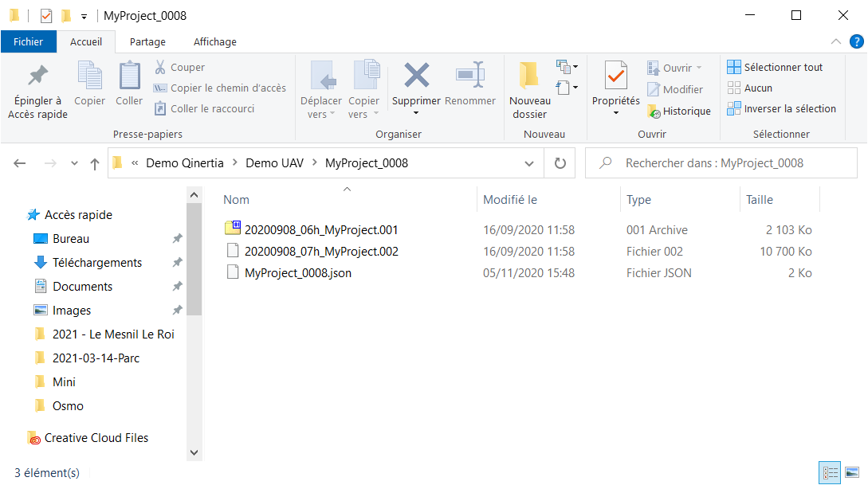Click Demo UAV in the breadcrumb path

click(x=273, y=163)
